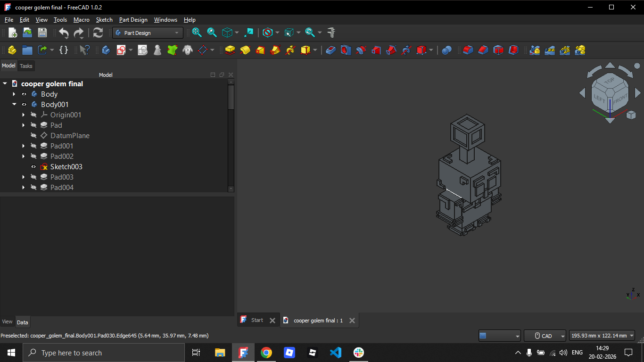Toggle visibility eye of Body

pos(24,94)
